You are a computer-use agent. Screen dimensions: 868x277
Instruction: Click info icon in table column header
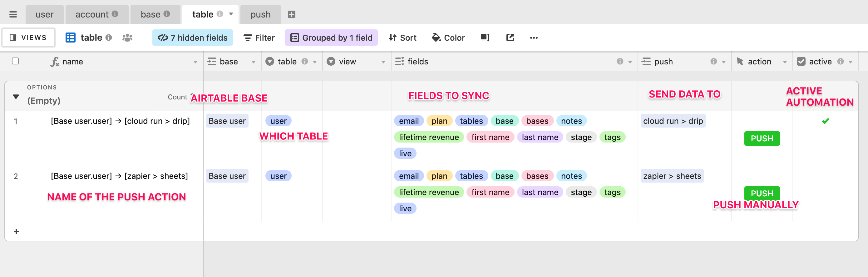tap(305, 61)
